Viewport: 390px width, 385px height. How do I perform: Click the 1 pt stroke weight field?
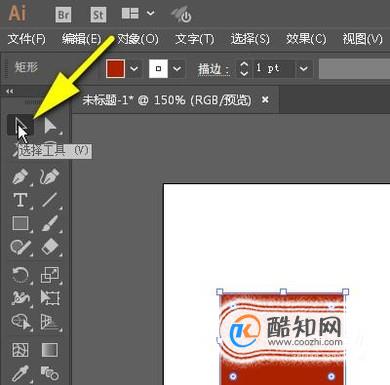[x=273, y=69]
